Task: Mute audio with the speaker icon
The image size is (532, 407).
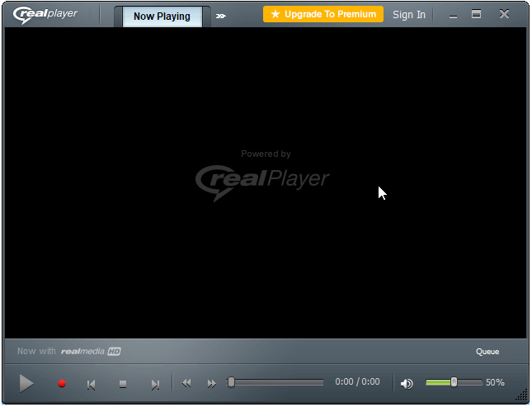Action: [406, 383]
